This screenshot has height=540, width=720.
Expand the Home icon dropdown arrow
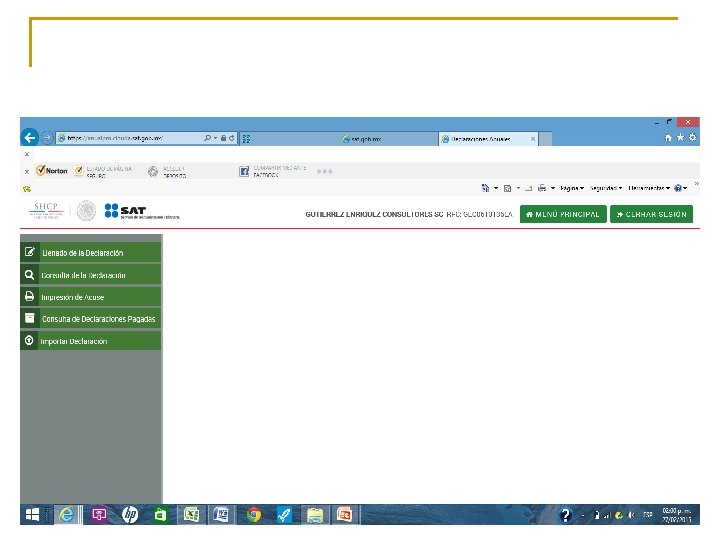pyautogui.click(x=496, y=188)
